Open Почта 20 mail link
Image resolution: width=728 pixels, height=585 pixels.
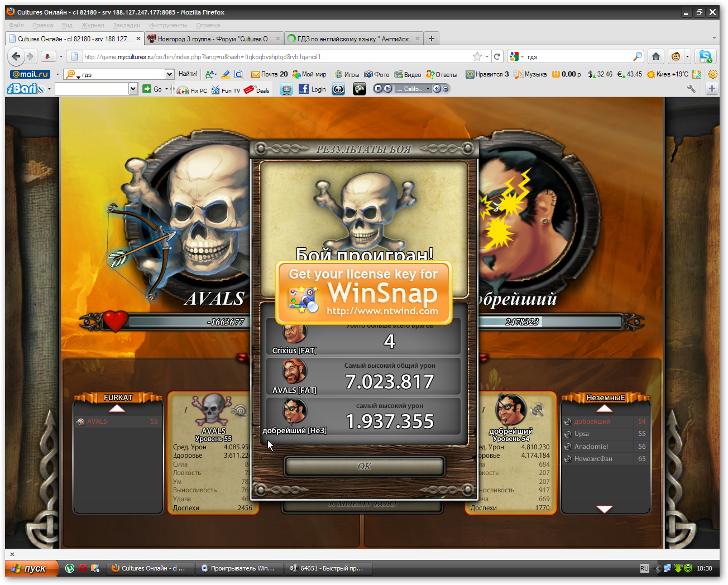click(270, 74)
